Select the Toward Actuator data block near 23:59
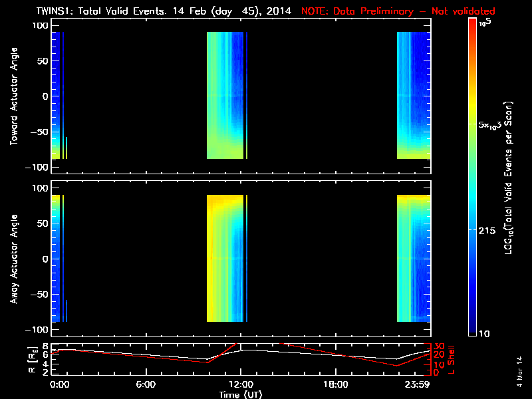 (x=414, y=95)
